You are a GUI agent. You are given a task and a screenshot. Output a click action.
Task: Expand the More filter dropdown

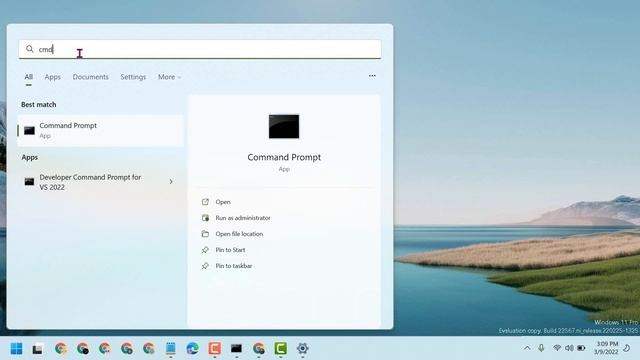click(x=169, y=77)
